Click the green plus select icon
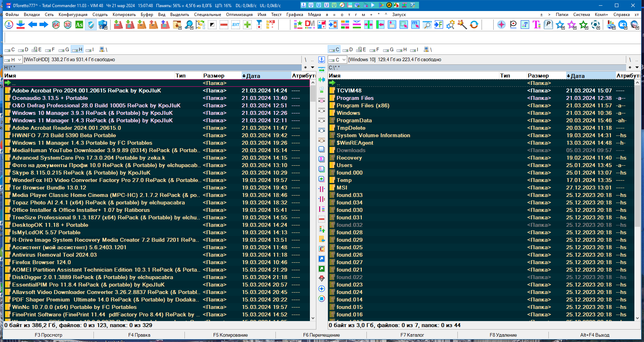This screenshot has height=342, width=644. pos(247,25)
